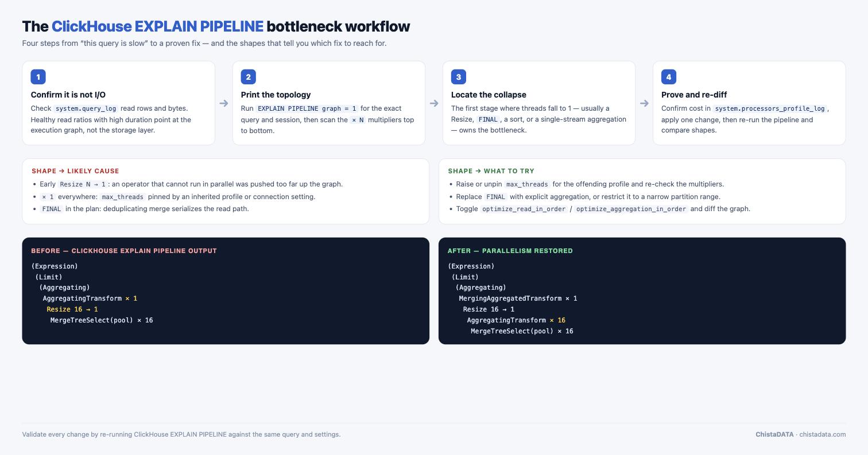Select the "Prove and re-diff" heading
Image resolution: width=868 pixels, height=455 pixels.
694,95
